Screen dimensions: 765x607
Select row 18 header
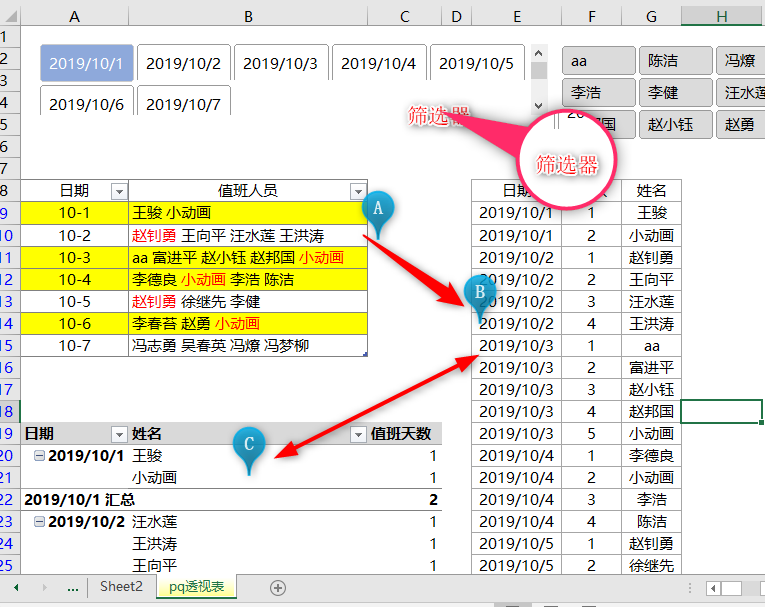[10, 411]
